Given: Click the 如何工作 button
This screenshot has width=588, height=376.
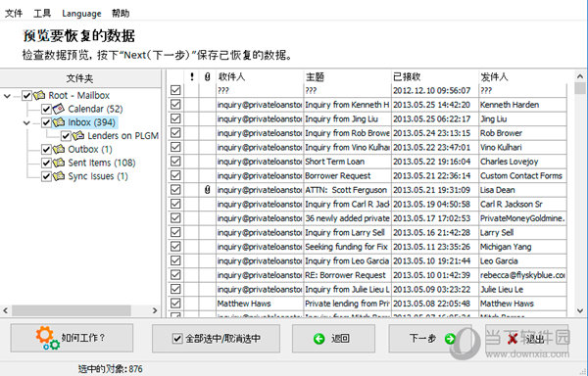Looking at the screenshot, I should [x=72, y=338].
